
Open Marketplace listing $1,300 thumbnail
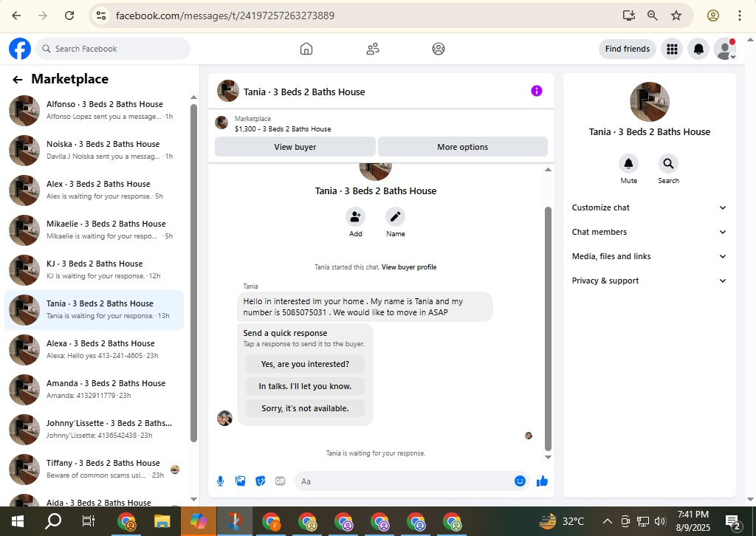pyautogui.click(x=221, y=123)
